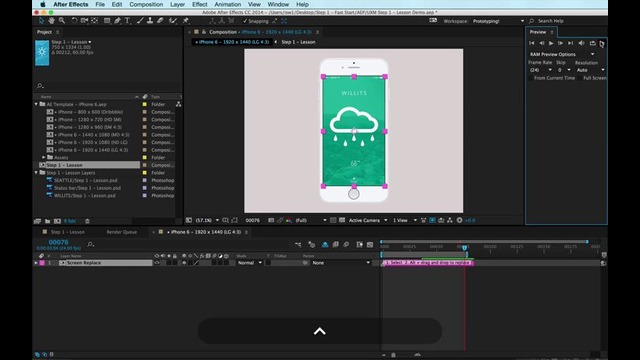Mute audio in Preview panel

point(582,43)
